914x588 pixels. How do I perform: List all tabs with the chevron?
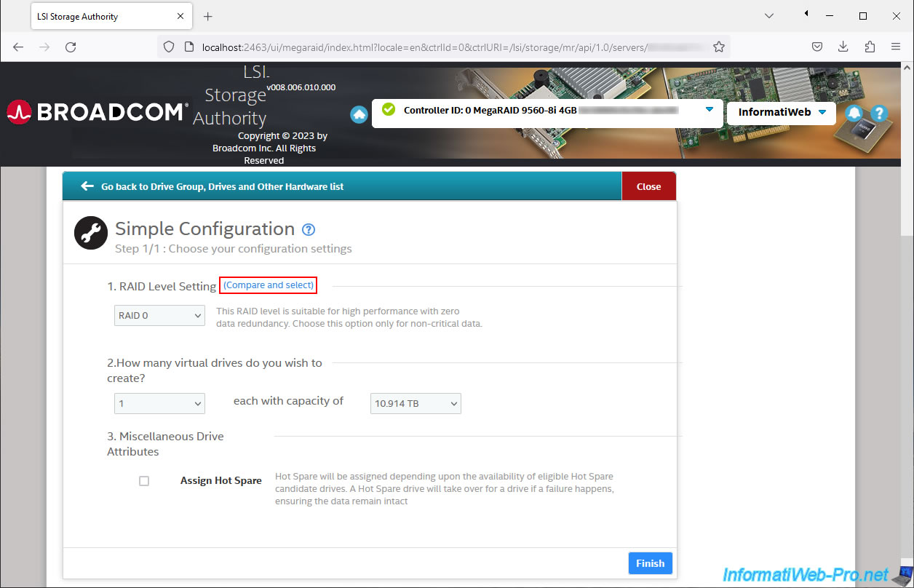771,16
